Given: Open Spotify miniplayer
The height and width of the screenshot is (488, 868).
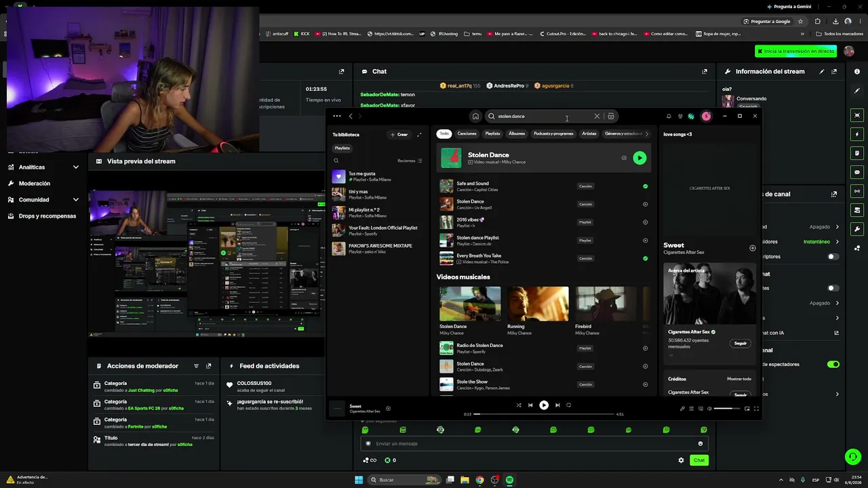Looking at the screenshot, I should [747, 409].
